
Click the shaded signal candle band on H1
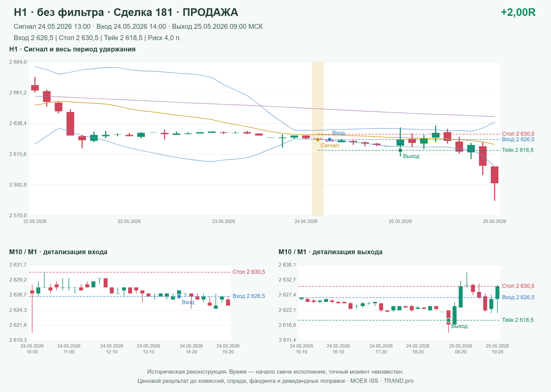[318, 139]
